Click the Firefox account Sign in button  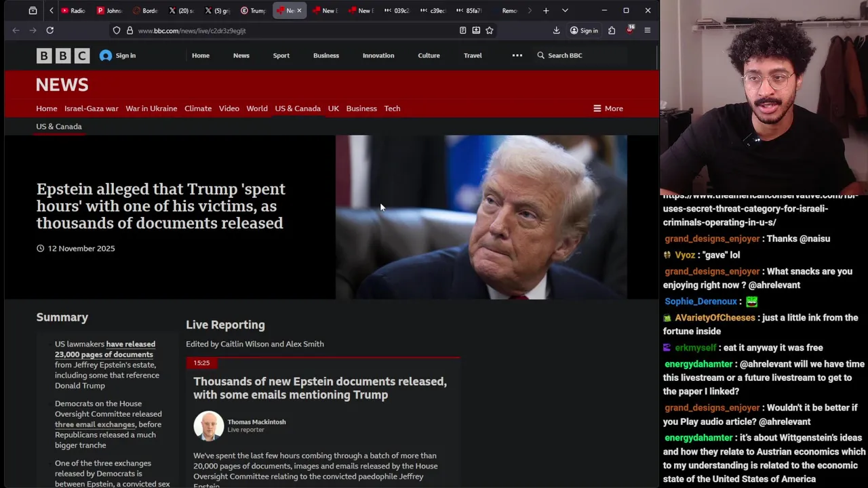pos(584,30)
